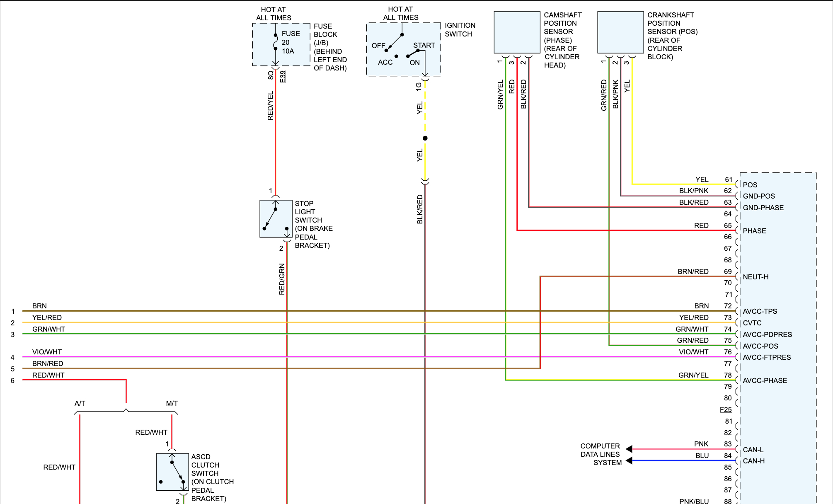The height and width of the screenshot is (504, 833).
Task: Click the E39 connector reference label
Action: [283, 76]
